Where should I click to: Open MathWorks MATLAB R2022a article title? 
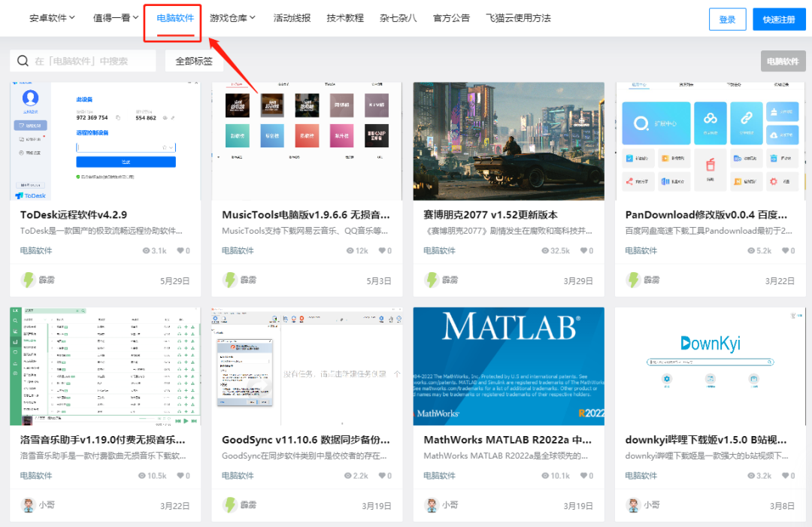507,440
